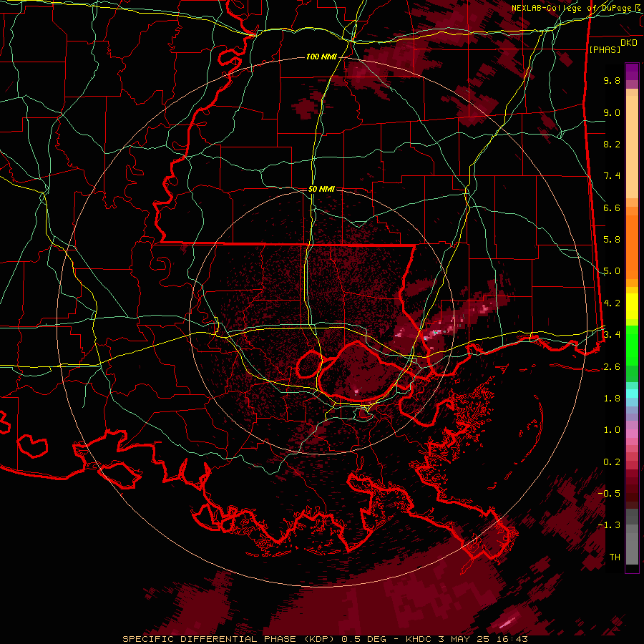Select the -0.5 value on the color scale

click(x=609, y=493)
